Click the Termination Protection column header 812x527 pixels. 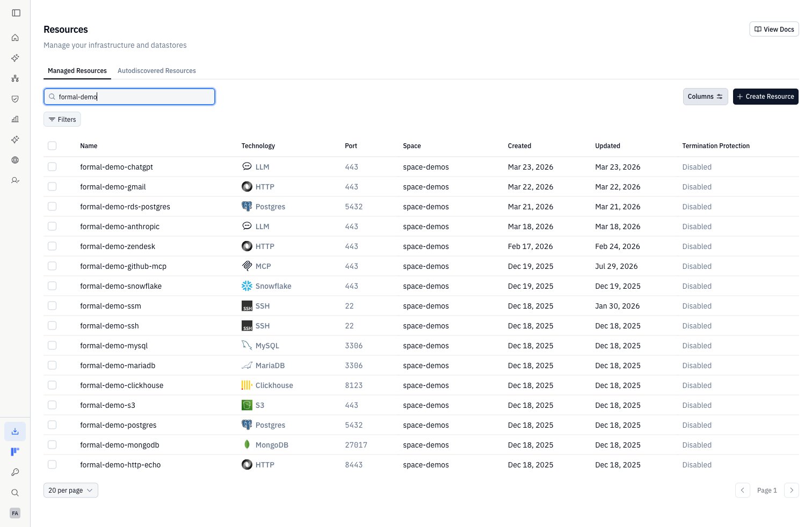[716, 146]
